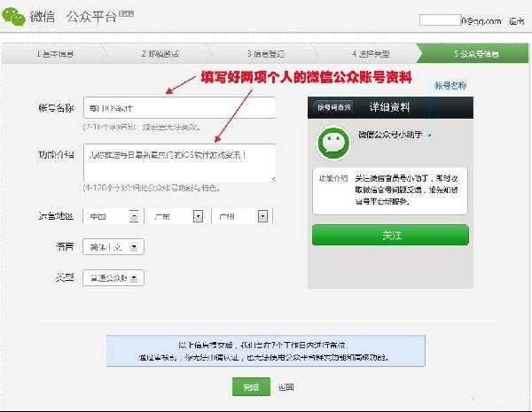Go to step 3 信息登记 tab
This screenshot has width=532, height=412.
tap(264, 54)
